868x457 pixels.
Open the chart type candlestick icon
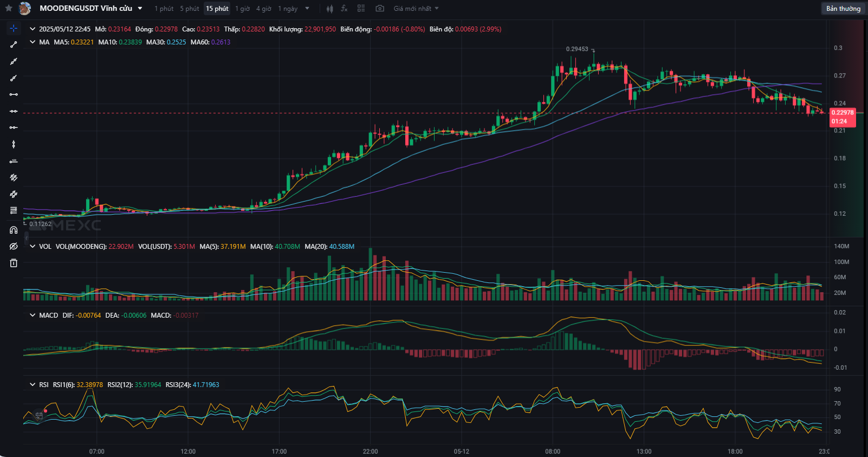pos(330,9)
